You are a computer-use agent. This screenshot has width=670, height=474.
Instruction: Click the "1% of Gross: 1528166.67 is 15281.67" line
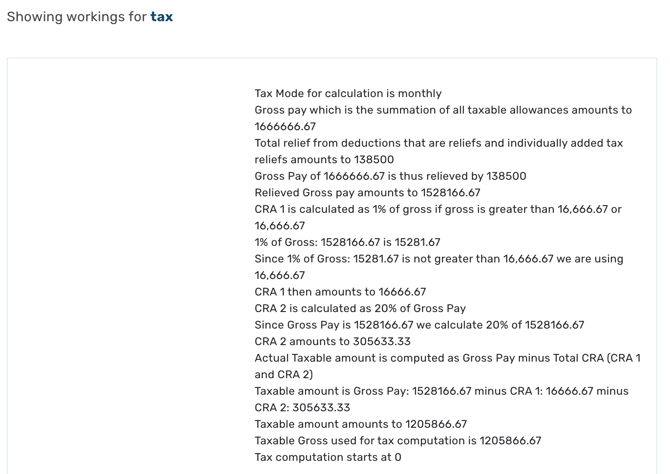click(x=347, y=242)
